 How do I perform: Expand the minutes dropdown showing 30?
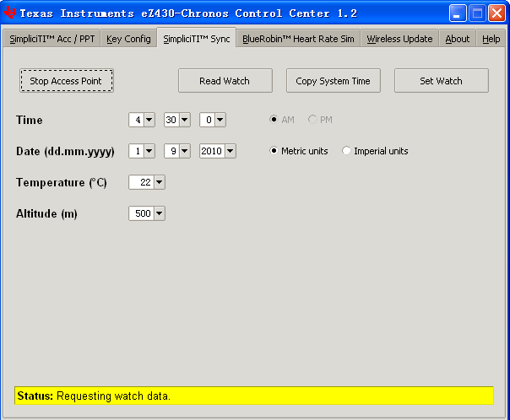click(x=185, y=120)
